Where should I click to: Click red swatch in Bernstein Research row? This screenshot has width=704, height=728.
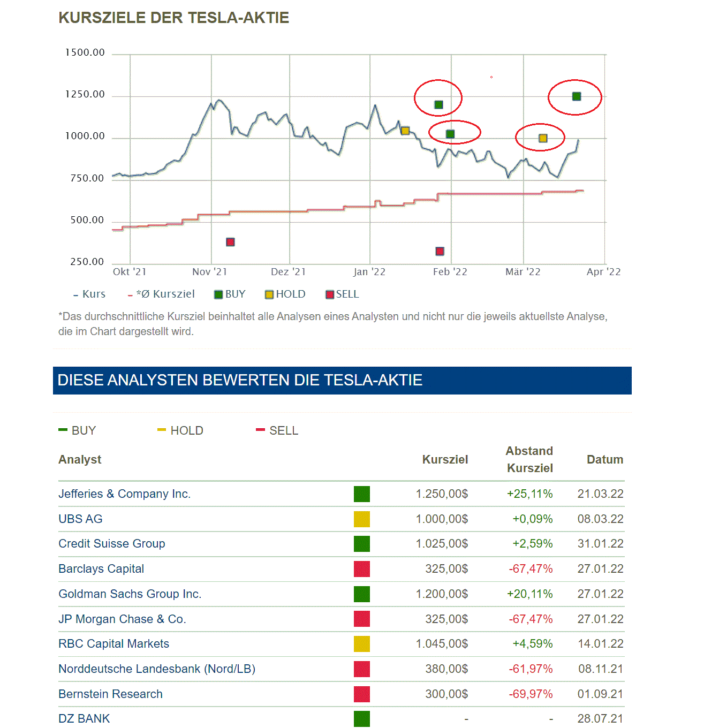[362, 694]
